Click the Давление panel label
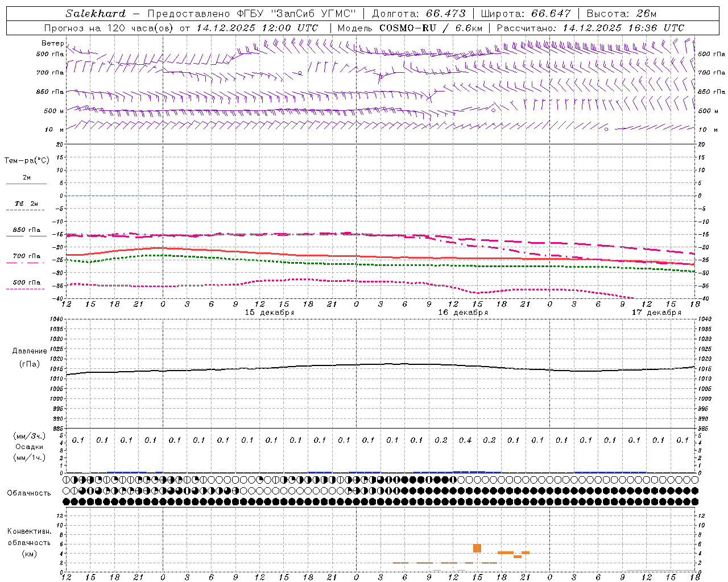This screenshot has width=728, height=582. point(30,351)
